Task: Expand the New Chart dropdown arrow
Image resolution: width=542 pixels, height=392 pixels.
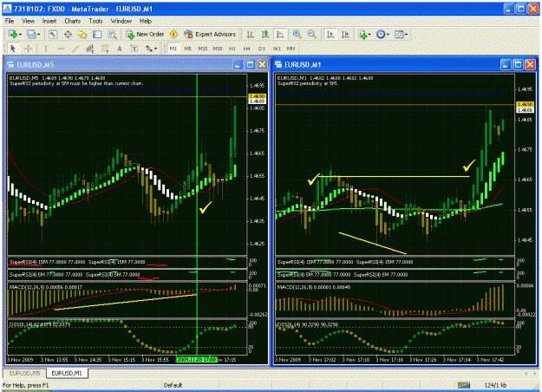Action: click(x=20, y=35)
